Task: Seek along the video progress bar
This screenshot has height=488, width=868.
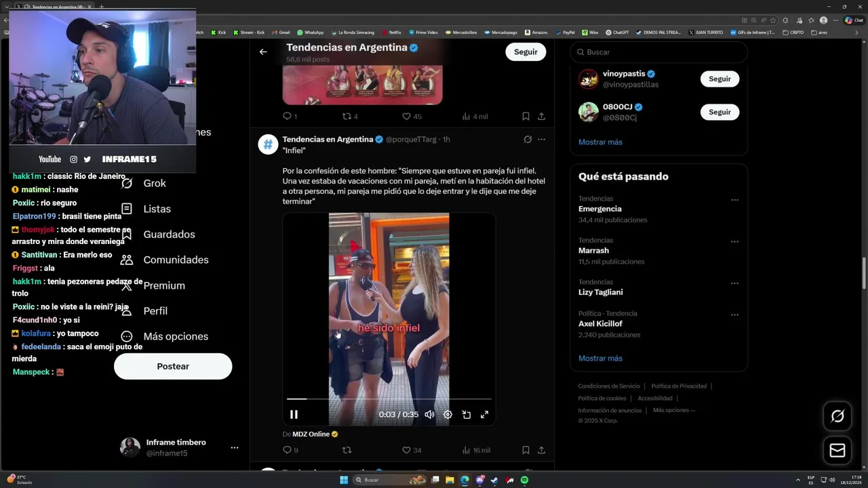Action: click(x=389, y=399)
